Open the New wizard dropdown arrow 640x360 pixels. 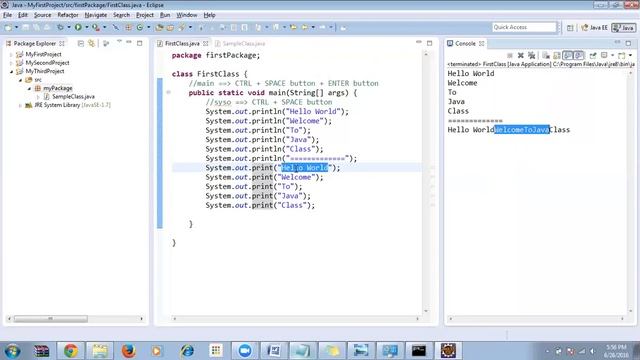click(x=16, y=27)
